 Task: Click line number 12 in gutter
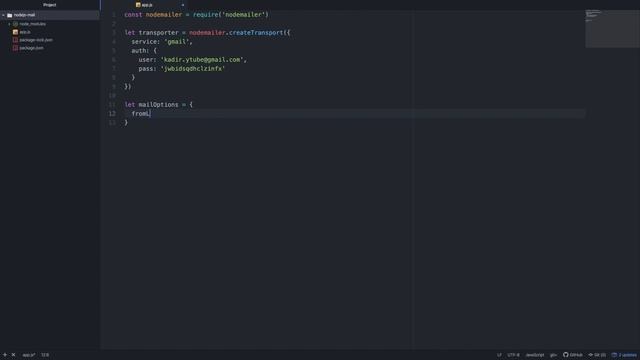pyautogui.click(x=112, y=113)
